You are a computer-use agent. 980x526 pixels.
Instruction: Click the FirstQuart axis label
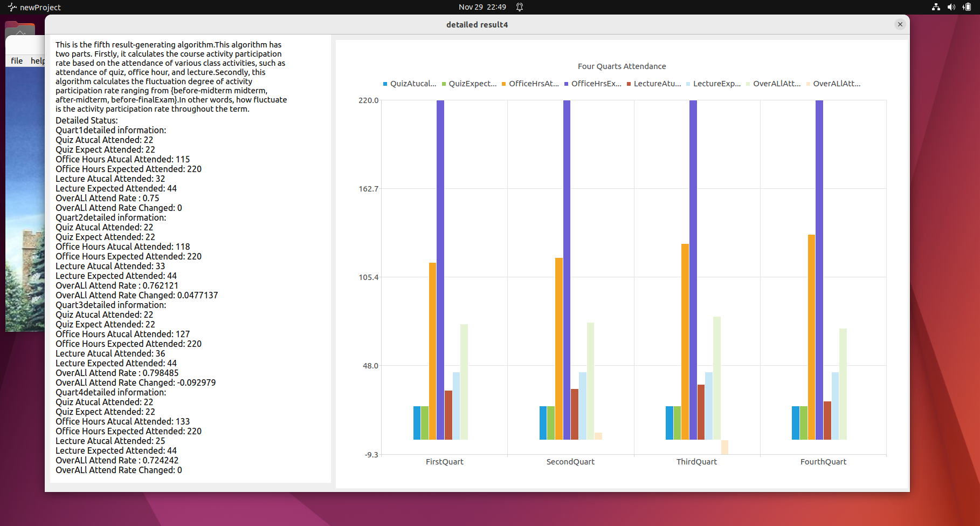(x=444, y=462)
